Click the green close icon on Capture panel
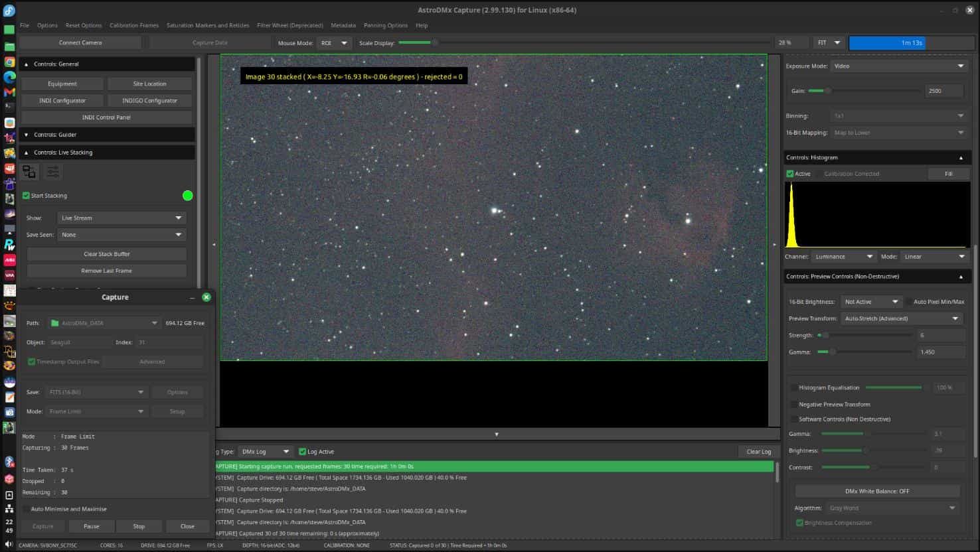Image resolution: width=980 pixels, height=552 pixels. point(206,297)
